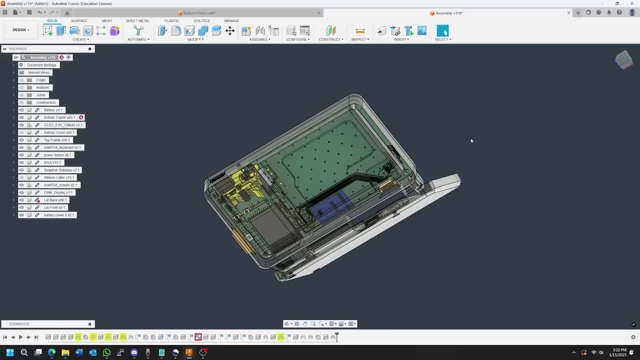Image resolution: width=640 pixels, height=360 pixels.
Task: Select the Shell tool
Action: pos(189,31)
